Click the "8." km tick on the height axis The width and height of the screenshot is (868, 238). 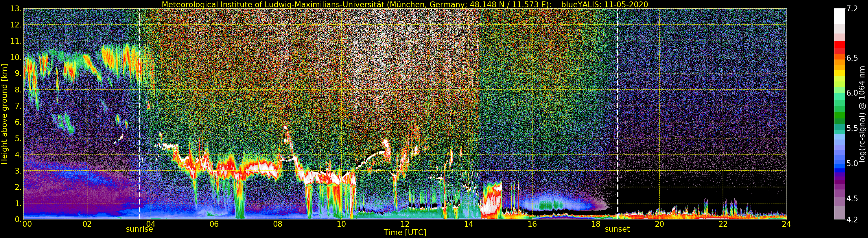click(18, 90)
